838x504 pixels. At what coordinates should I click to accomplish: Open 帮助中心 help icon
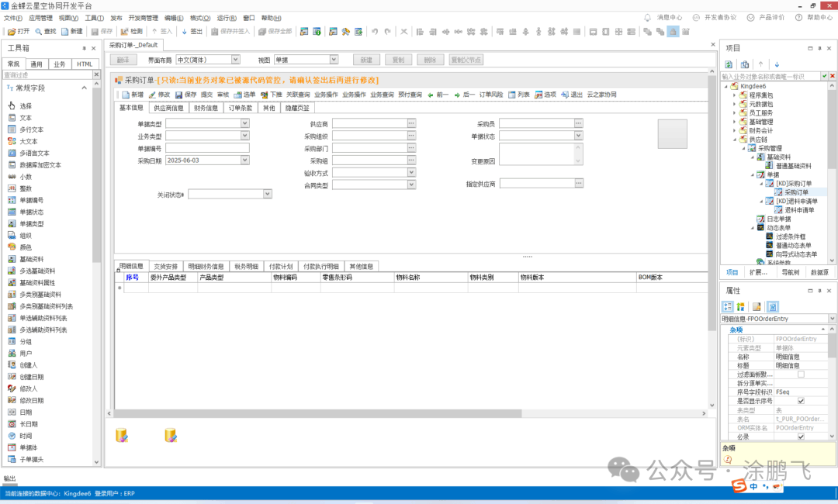(x=798, y=17)
